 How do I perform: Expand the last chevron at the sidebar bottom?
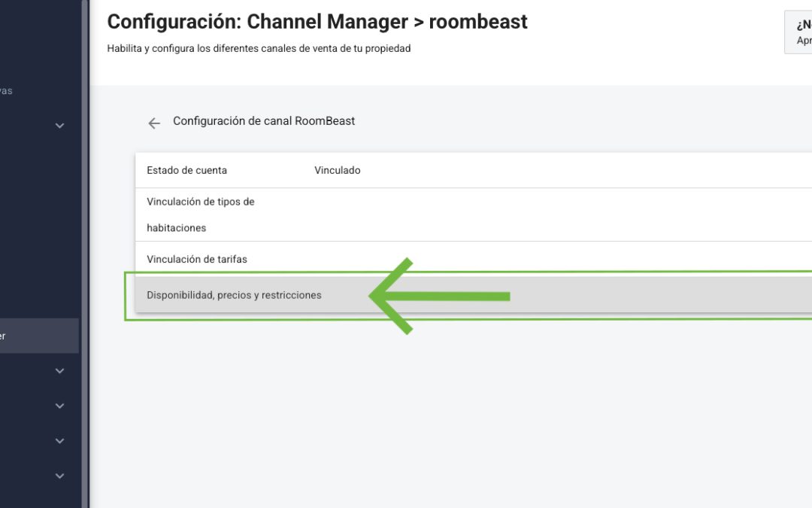[59, 476]
